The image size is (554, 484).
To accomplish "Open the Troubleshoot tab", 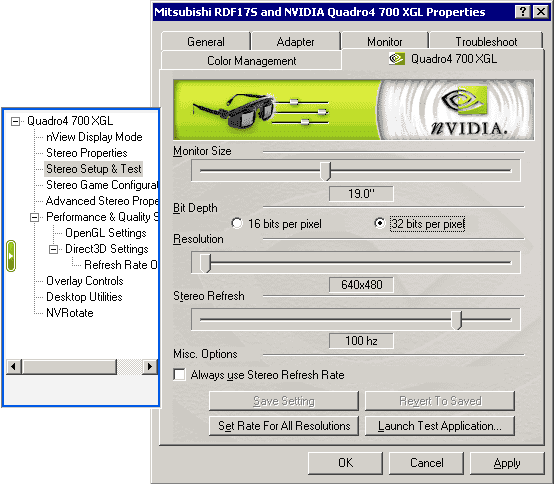I will (486, 41).
